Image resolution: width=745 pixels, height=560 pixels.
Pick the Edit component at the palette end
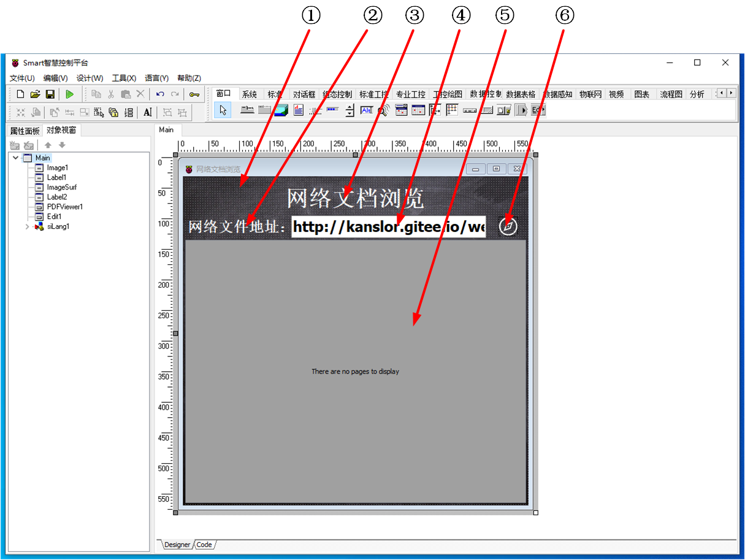pos(538,110)
